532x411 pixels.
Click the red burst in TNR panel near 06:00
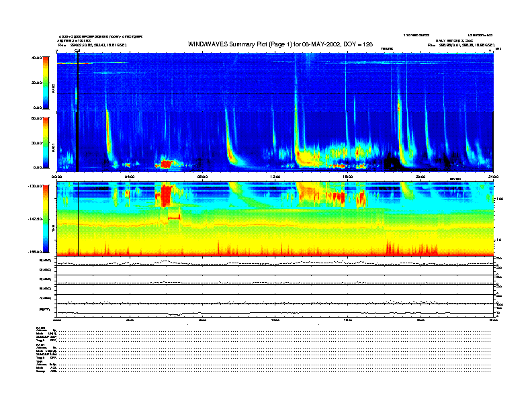click(166, 195)
